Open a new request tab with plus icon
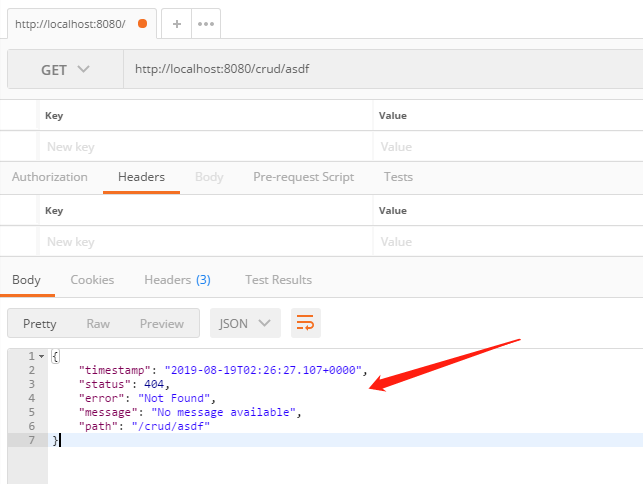Screen dimensions: 643x484 (x=177, y=23)
